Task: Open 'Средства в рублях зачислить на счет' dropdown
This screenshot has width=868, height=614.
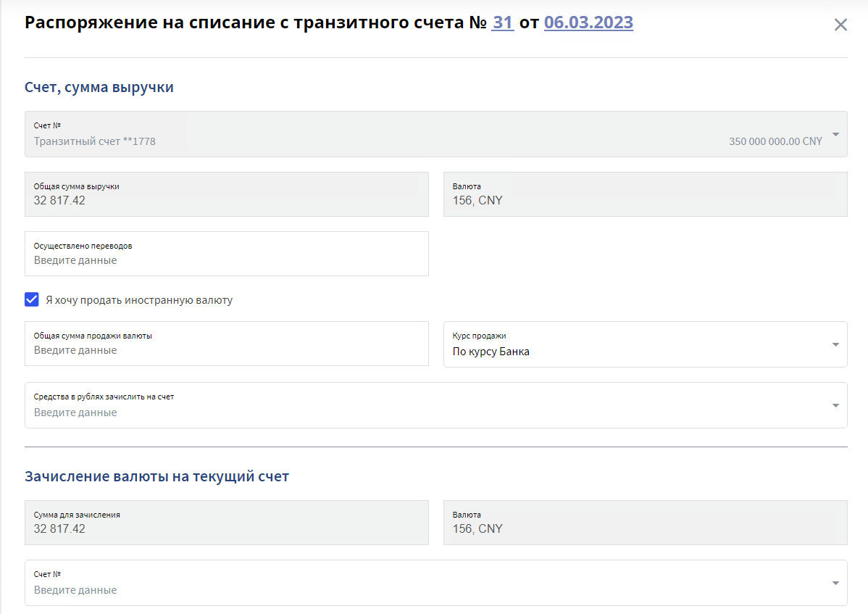Action: (x=435, y=405)
